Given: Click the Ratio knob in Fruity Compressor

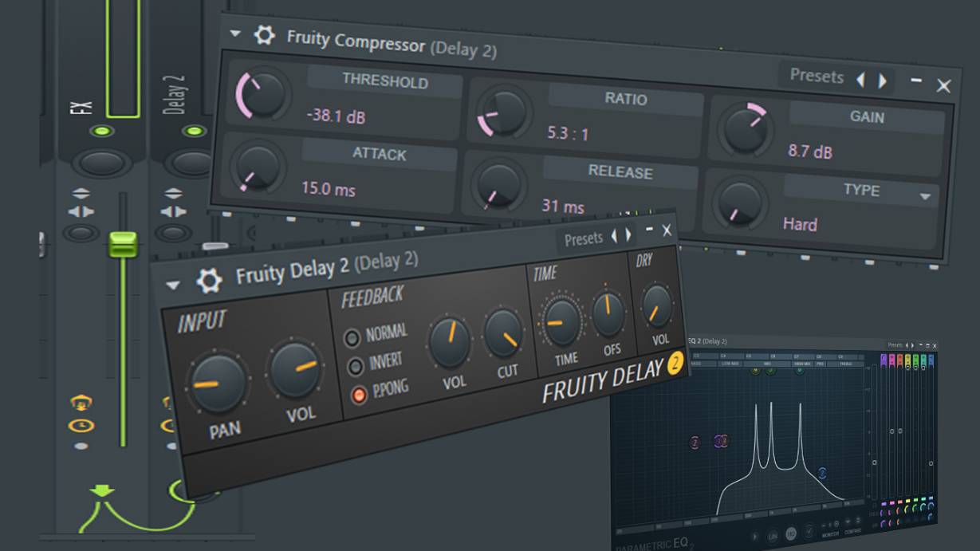Looking at the screenshot, I should point(505,112).
